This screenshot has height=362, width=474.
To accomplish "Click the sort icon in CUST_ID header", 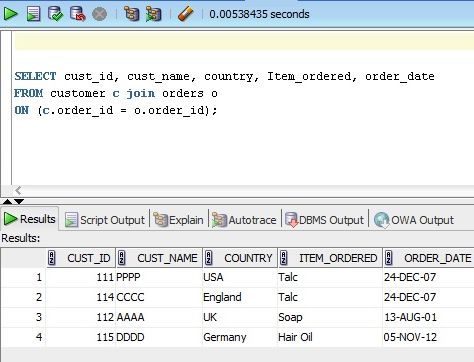I will (x=52, y=258).
